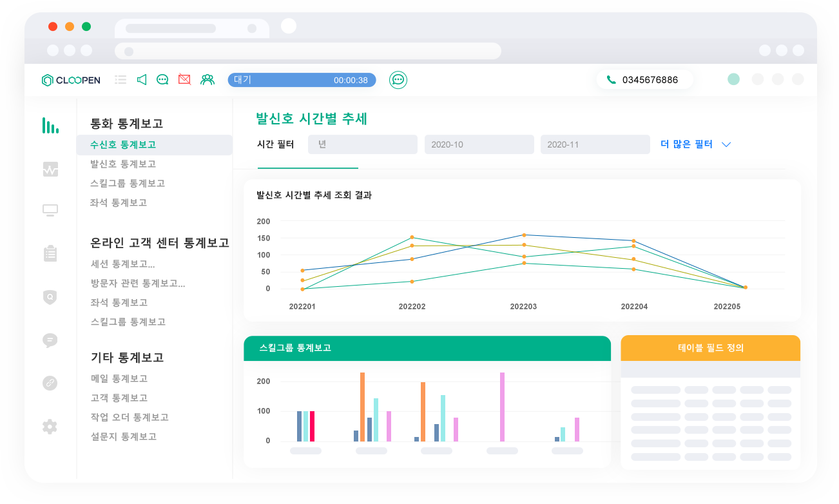Open the settings gear sidebar icon
The width and height of the screenshot is (839, 504).
(x=50, y=426)
